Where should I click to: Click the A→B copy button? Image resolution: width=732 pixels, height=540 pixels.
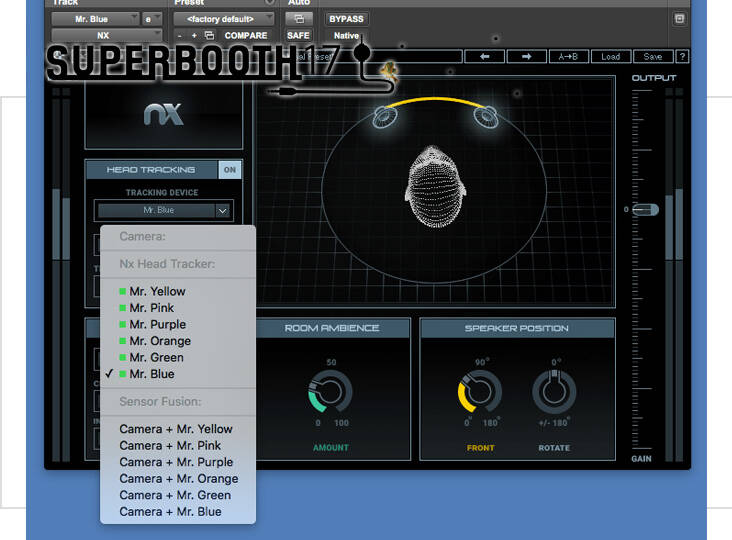[x=568, y=56]
